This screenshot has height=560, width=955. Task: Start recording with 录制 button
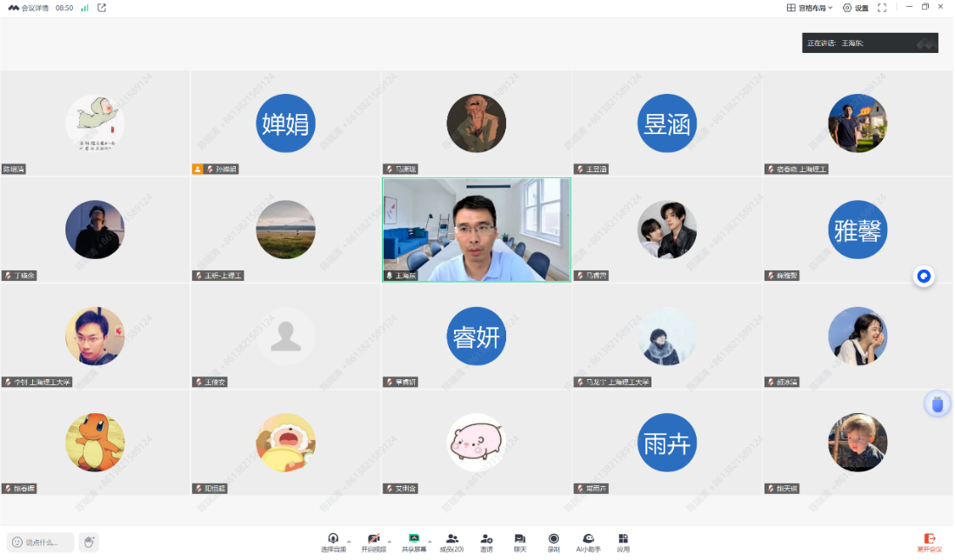[553, 539]
